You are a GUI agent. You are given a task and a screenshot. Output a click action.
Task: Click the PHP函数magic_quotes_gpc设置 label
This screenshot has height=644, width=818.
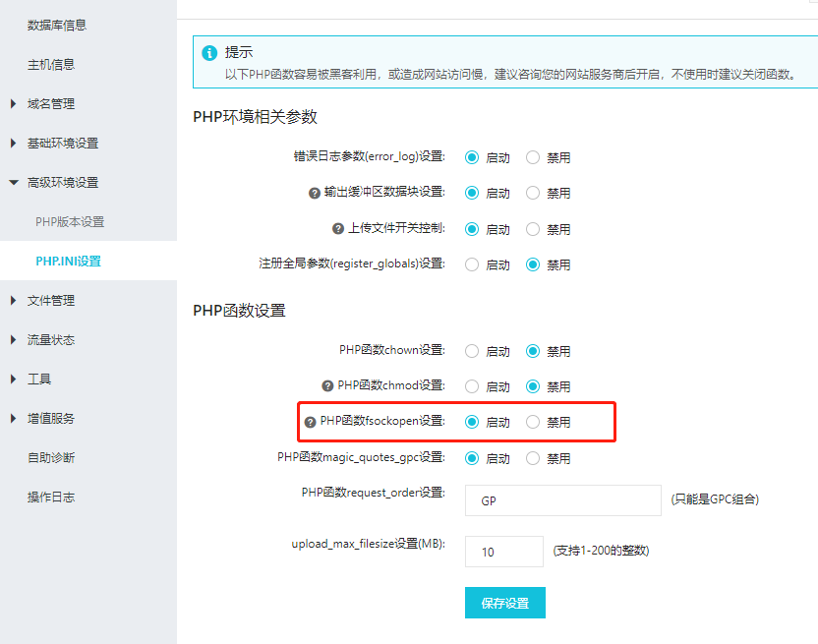(361, 457)
